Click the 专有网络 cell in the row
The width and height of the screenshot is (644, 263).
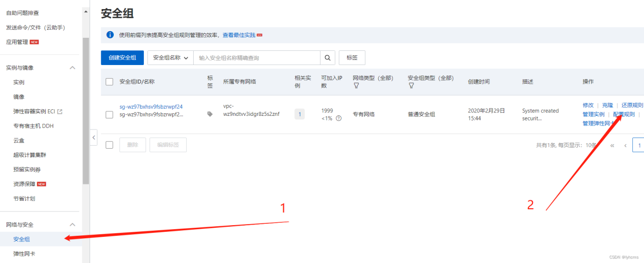pyautogui.click(x=365, y=114)
